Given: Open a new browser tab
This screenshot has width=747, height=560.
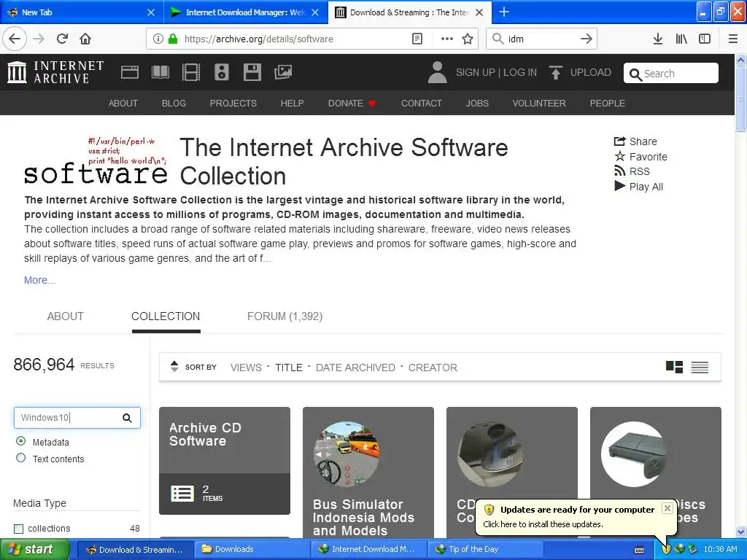Looking at the screenshot, I should [x=504, y=12].
